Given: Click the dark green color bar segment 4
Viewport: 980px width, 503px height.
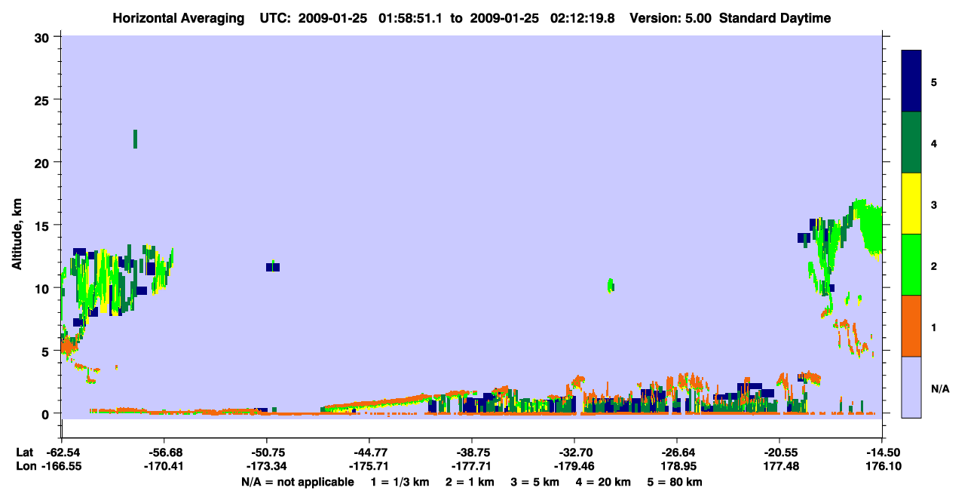Looking at the screenshot, I should point(911,142).
